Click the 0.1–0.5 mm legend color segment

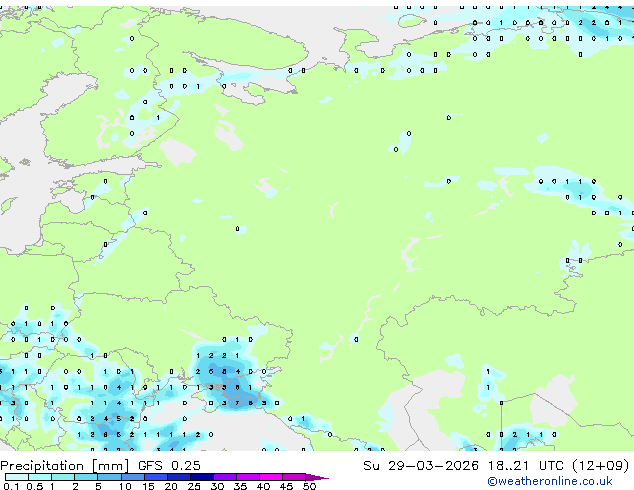point(17,477)
